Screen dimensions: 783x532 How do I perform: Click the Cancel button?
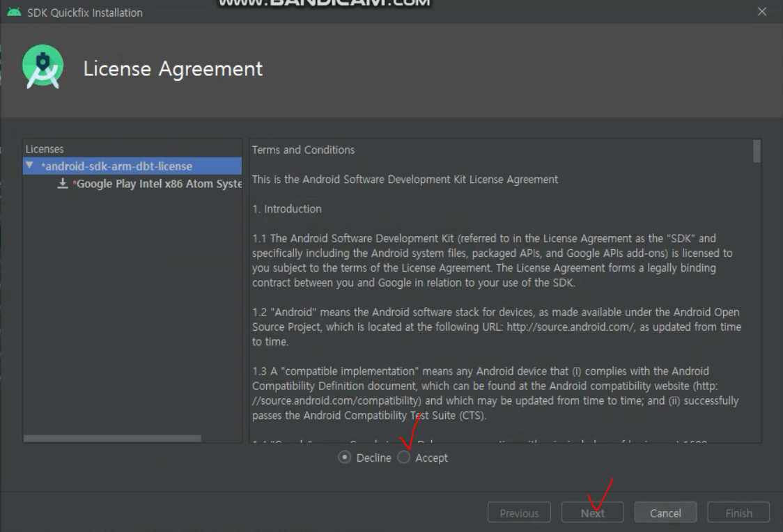pyautogui.click(x=665, y=513)
